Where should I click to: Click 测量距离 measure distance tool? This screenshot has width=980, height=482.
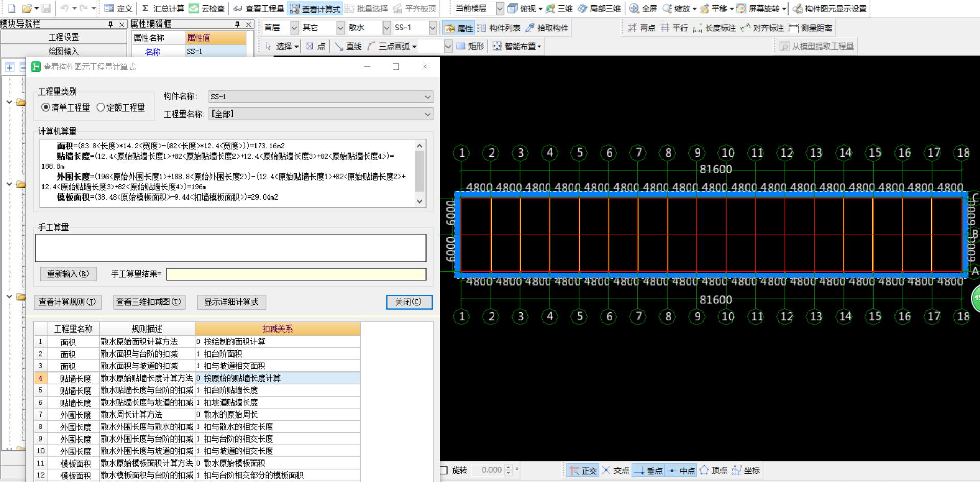(x=810, y=28)
